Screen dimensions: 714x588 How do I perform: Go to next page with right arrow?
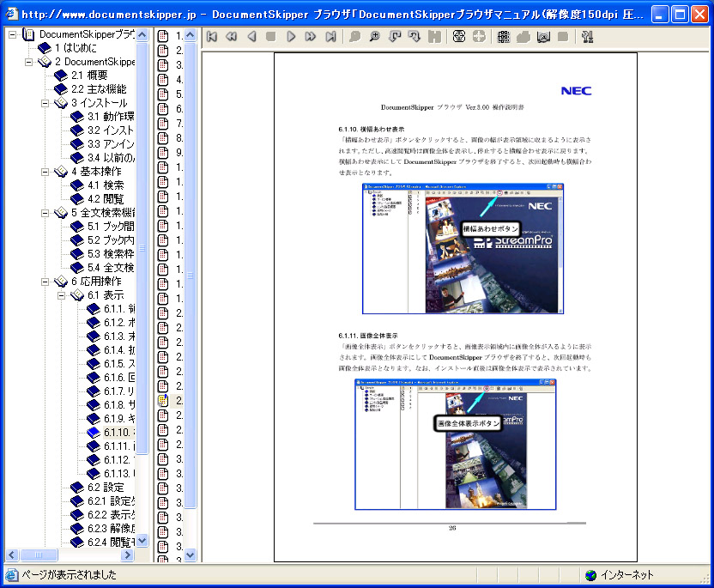click(x=291, y=36)
